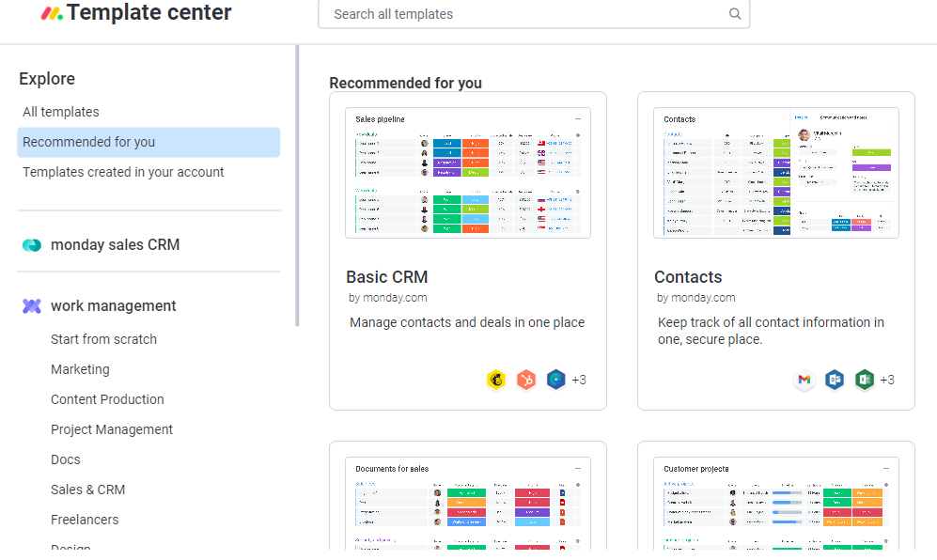Click the blue hexagon integration icon on Basic CRM
This screenshot has height=560, width=937.
click(x=555, y=380)
